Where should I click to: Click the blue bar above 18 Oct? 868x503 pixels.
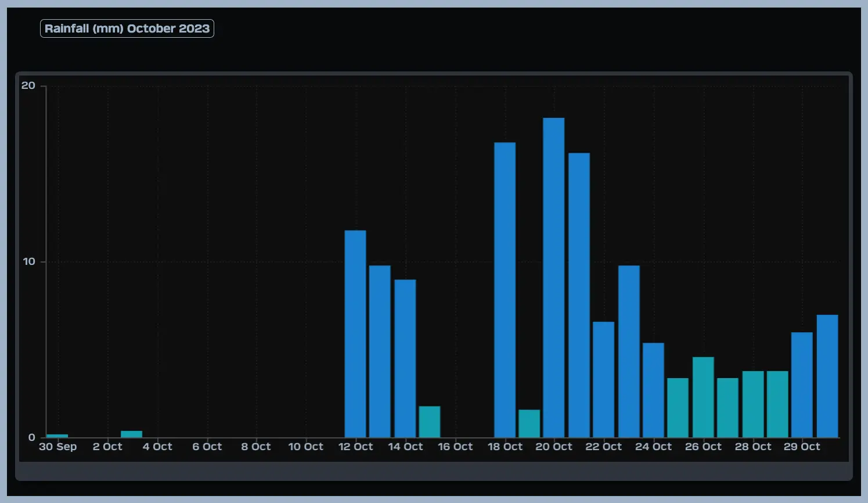click(505, 290)
